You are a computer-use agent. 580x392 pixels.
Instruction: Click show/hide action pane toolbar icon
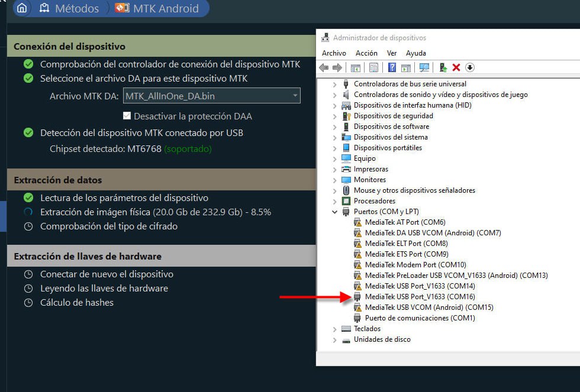click(x=406, y=67)
